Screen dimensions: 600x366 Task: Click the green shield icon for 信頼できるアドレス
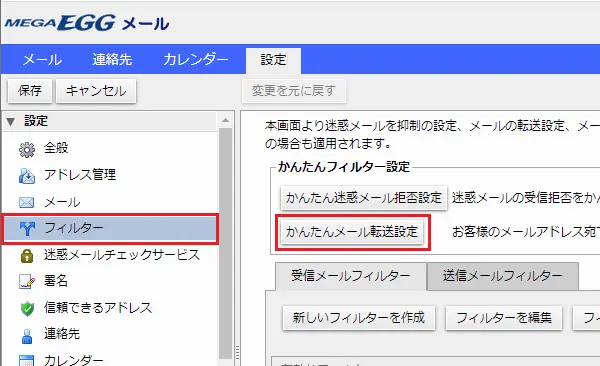(27, 309)
